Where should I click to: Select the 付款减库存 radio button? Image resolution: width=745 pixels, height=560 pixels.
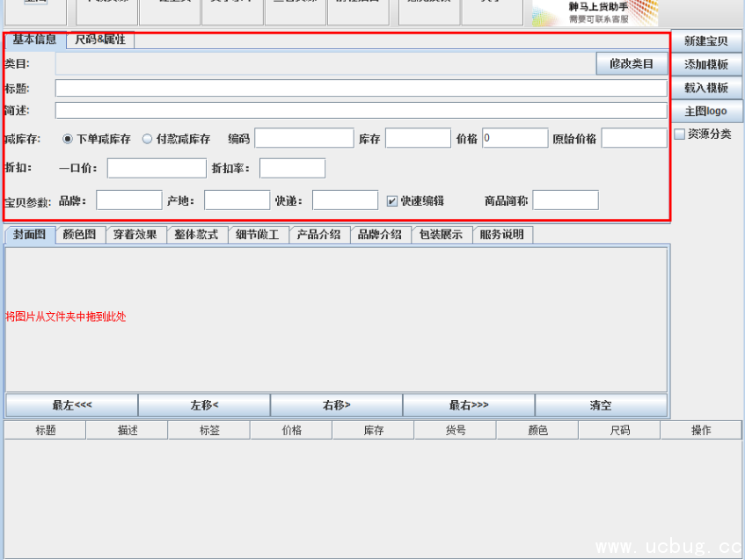(147, 139)
